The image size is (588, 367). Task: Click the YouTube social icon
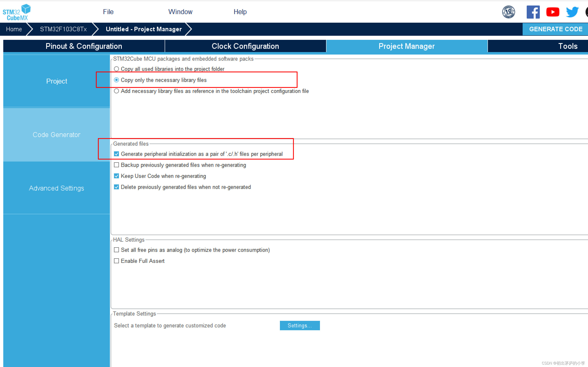(x=553, y=12)
